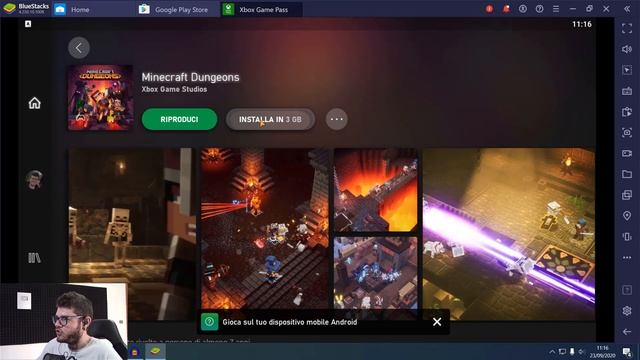Click the record video icon in sidebar
The image size is (640, 360).
click(627, 153)
